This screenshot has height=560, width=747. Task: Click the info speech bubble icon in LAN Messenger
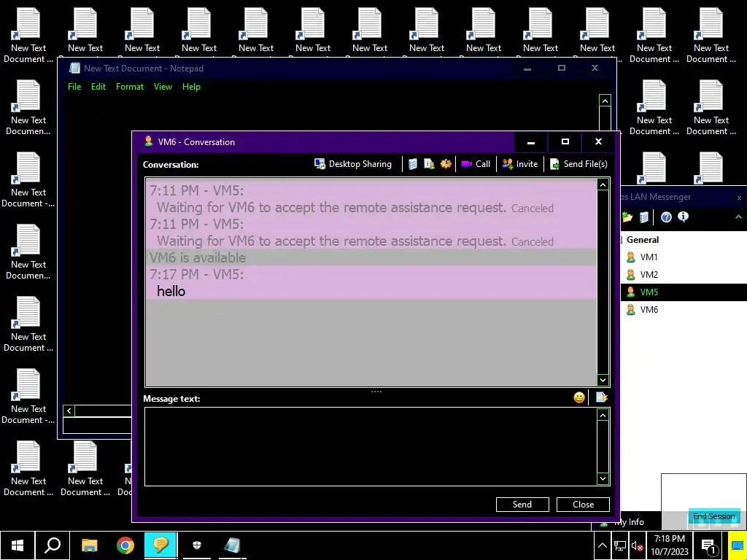683,217
